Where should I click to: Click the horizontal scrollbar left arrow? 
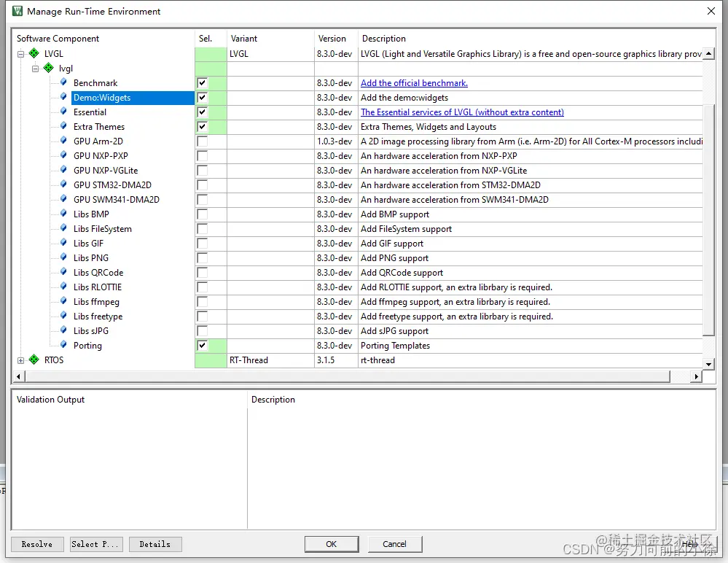(18, 376)
